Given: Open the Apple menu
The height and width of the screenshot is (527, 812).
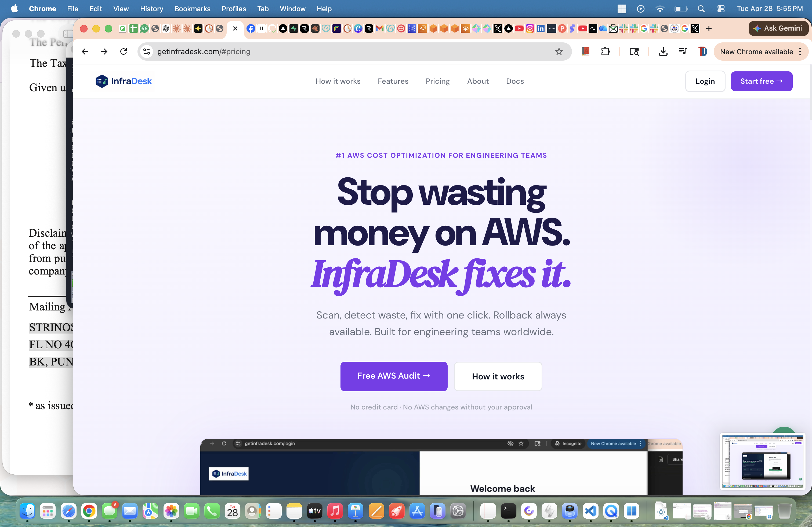Looking at the screenshot, I should pyautogui.click(x=14, y=9).
